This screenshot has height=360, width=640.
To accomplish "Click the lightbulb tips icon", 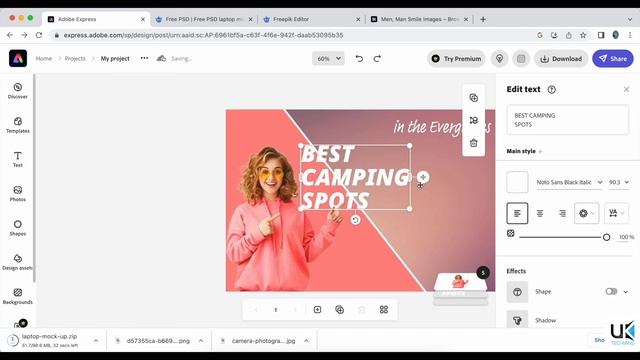I will coord(499,59).
